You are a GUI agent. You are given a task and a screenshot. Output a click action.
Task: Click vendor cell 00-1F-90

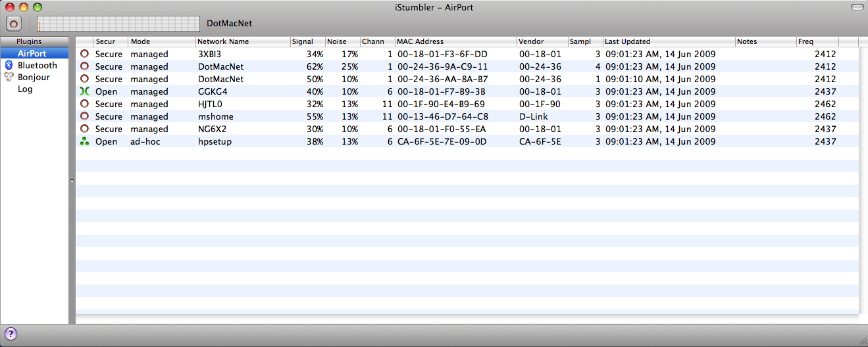point(540,104)
